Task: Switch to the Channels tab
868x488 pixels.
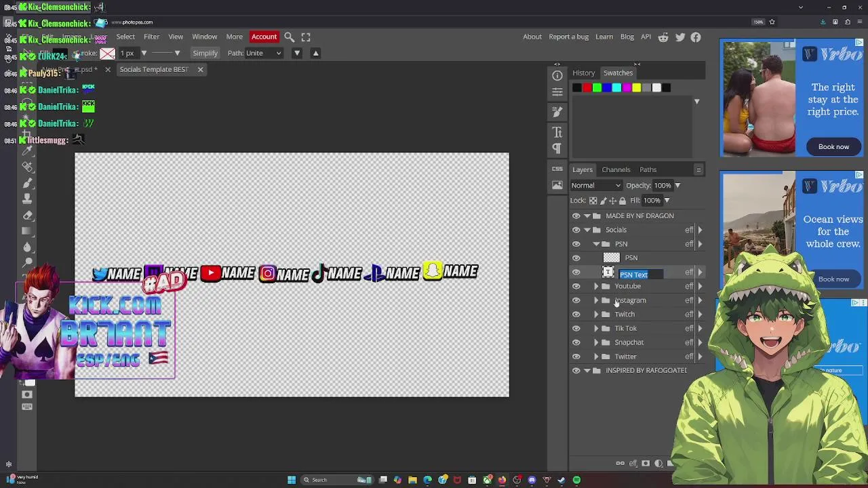Action: (616, 169)
